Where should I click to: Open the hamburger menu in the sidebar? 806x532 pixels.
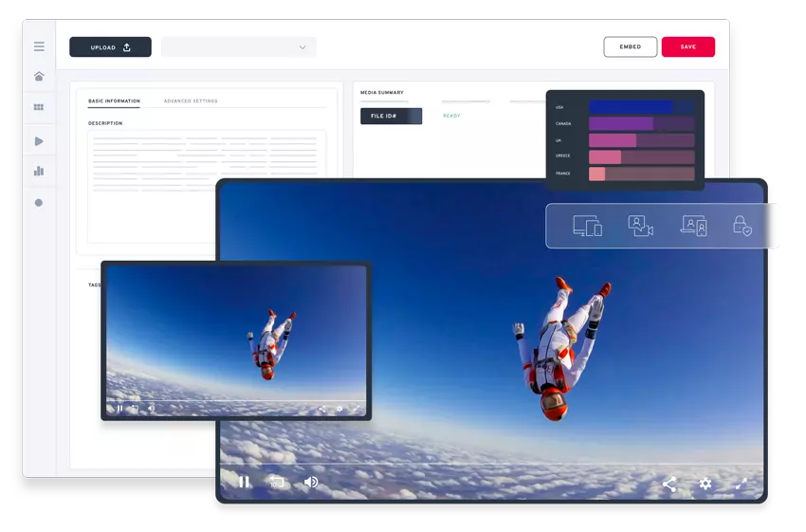tap(39, 46)
